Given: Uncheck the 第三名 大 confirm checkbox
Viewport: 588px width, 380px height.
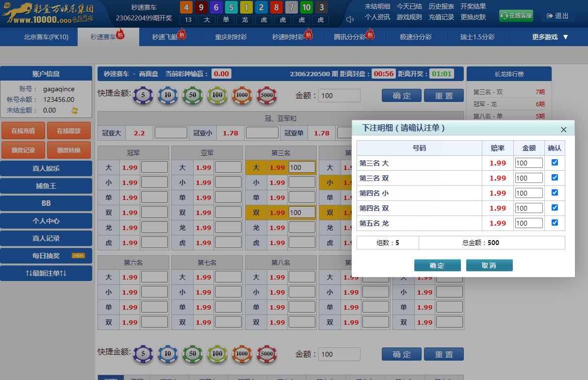Looking at the screenshot, I should click(x=555, y=163).
